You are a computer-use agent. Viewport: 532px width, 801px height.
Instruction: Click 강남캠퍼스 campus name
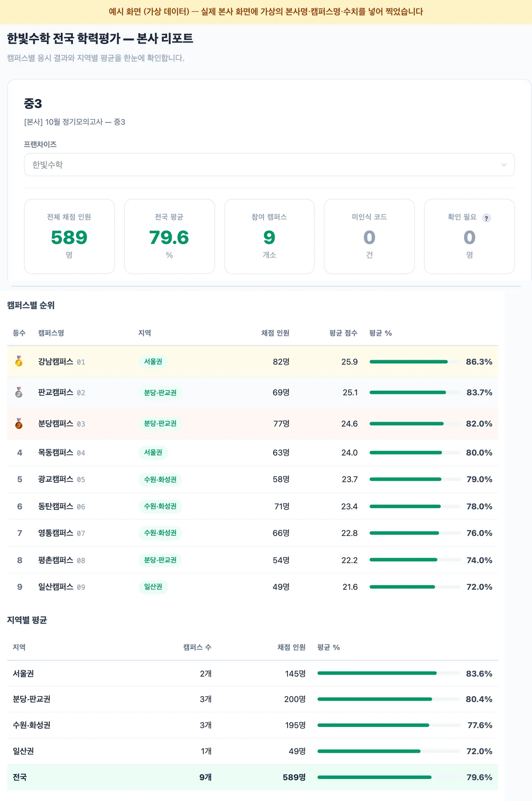tap(55, 361)
